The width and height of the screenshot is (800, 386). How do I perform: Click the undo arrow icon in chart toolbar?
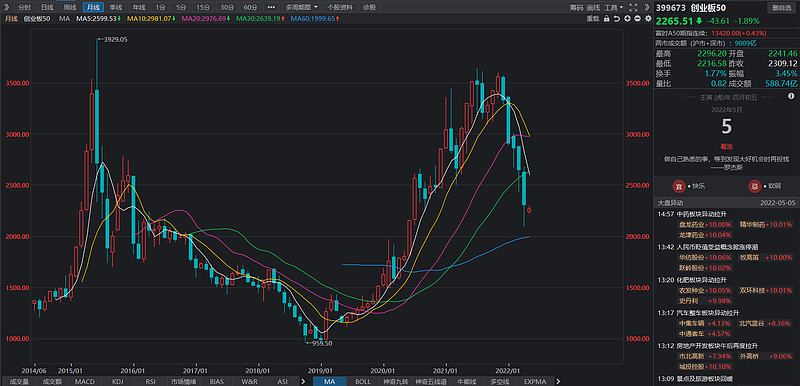coord(617,18)
